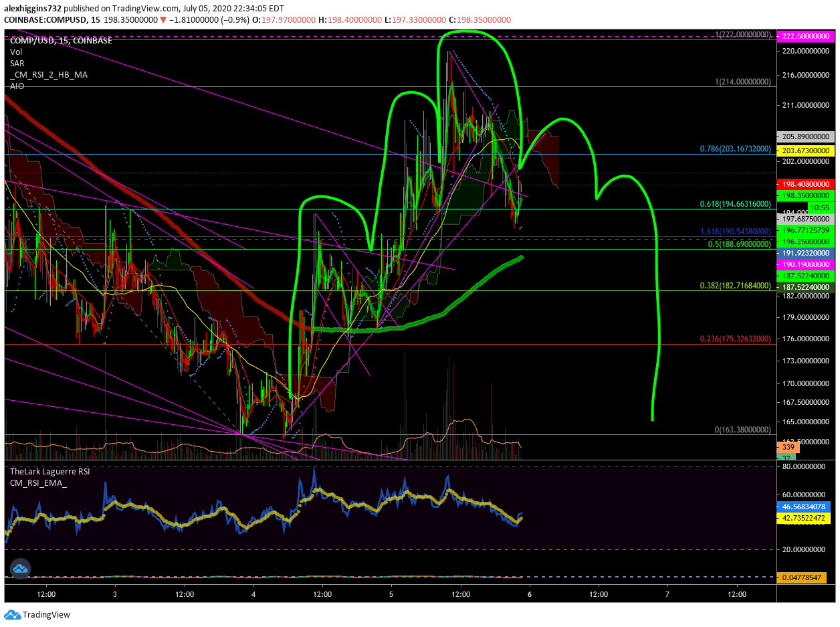
Task: Click 220.00000000 on the price axis
Action: point(807,51)
